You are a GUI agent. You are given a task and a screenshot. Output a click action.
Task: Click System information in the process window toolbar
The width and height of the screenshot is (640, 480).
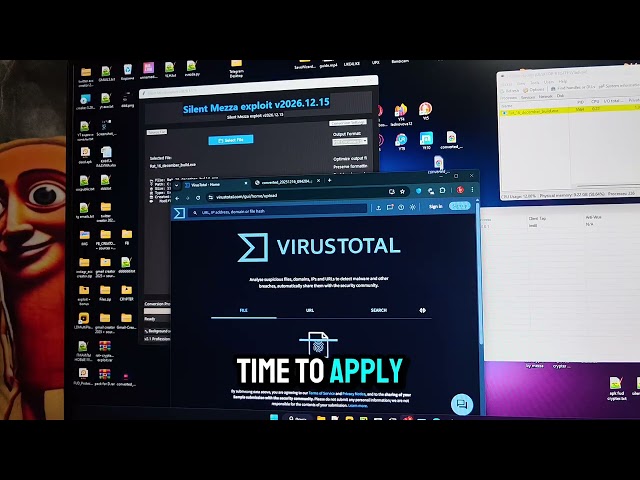[x=620, y=85]
